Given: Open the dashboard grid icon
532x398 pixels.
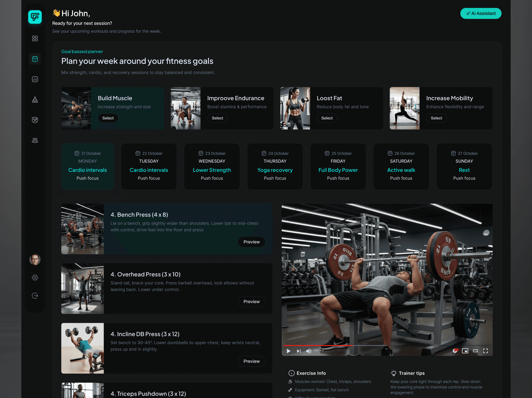Looking at the screenshot, I should (35, 38).
